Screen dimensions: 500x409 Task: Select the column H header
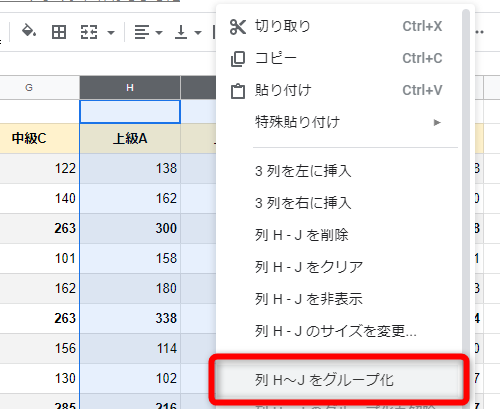[130, 88]
